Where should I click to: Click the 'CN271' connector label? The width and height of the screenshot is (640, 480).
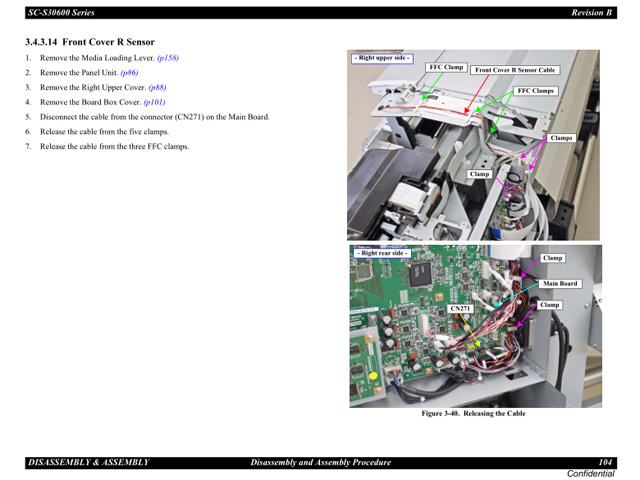coord(460,309)
